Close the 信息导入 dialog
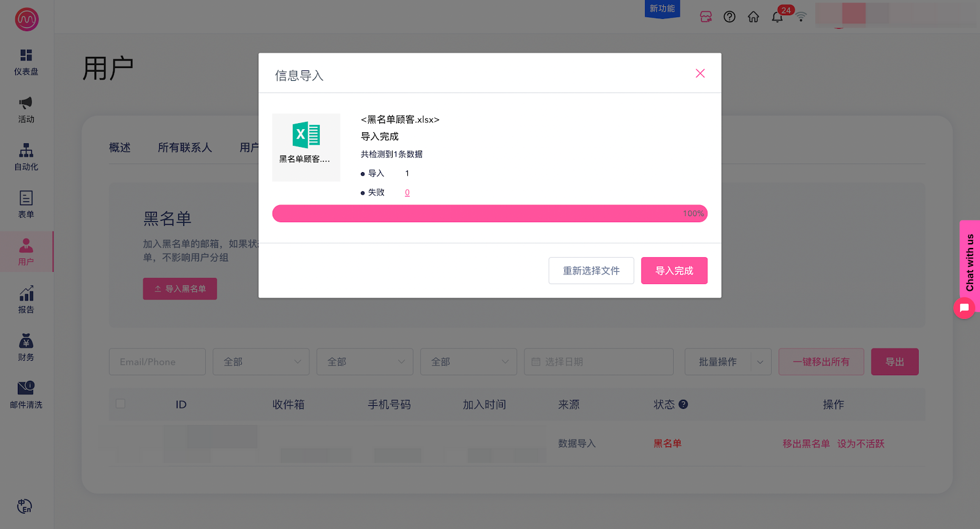This screenshot has height=529, width=980. click(x=700, y=73)
